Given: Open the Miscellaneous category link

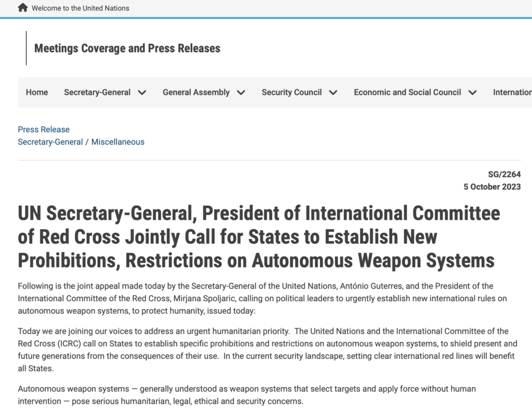Looking at the screenshot, I should pyautogui.click(x=118, y=142).
